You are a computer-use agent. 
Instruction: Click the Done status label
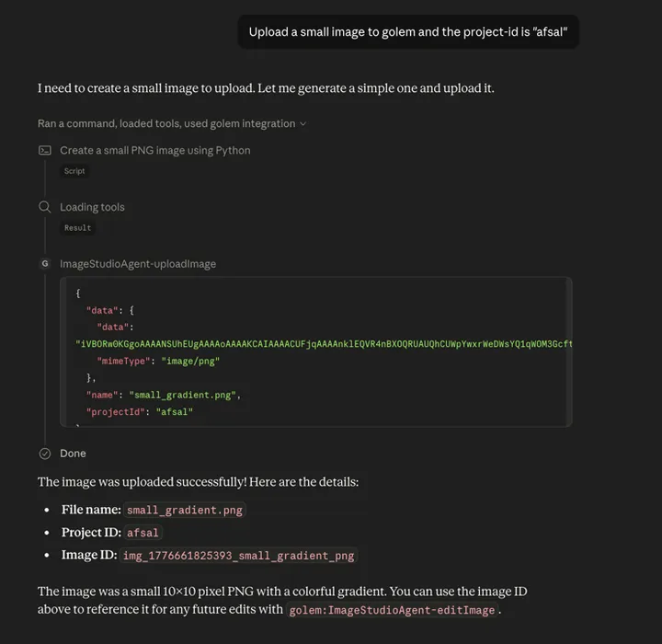(x=73, y=454)
